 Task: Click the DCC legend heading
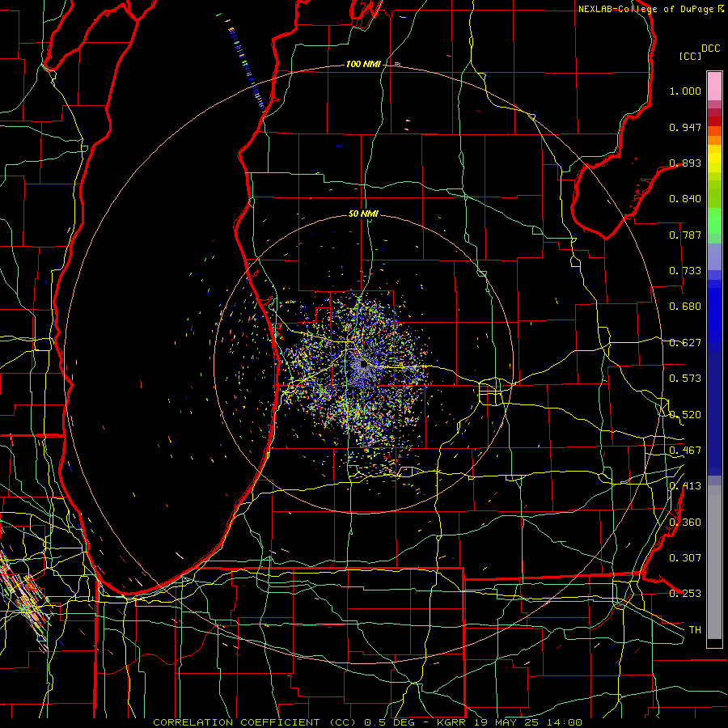[x=710, y=49]
